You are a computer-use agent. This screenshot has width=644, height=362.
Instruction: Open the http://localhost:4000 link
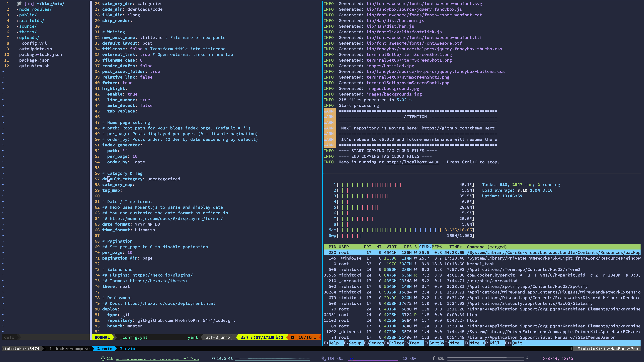coord(413,162)
